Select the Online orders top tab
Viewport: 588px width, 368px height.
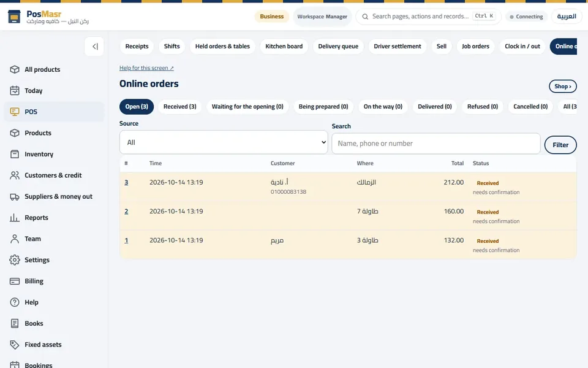563,47
